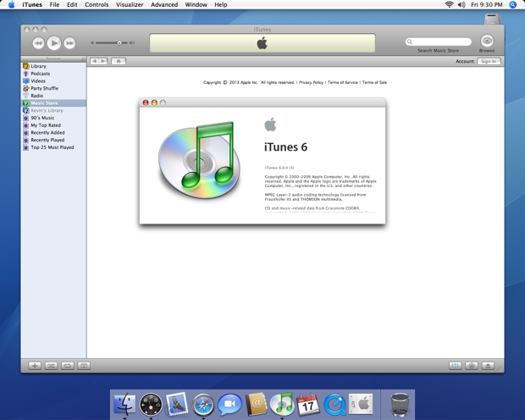Turn on the visualizer button
Screen dimensions: 525x420
click(472, 366)
